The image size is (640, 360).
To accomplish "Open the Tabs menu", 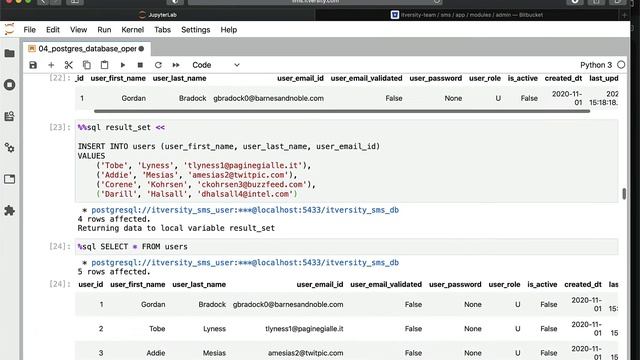I will pos(162,30).
